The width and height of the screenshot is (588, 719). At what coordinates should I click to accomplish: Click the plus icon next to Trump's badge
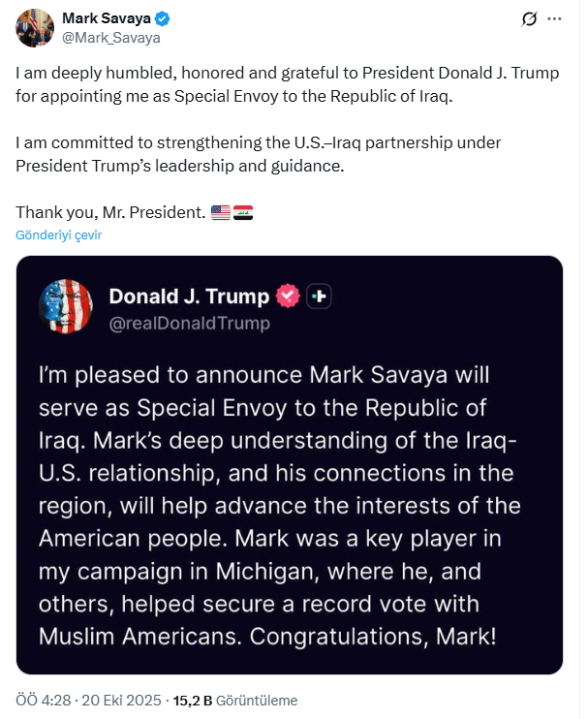[320, 297]
